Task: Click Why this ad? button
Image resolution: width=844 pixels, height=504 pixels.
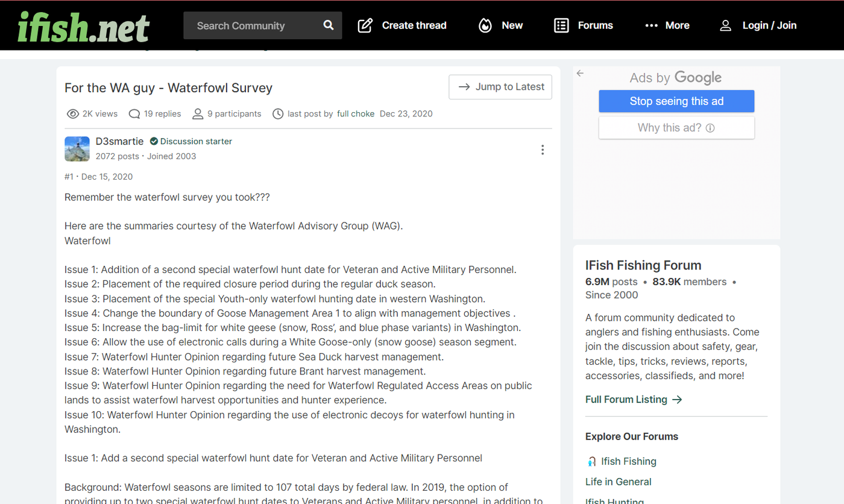Action: 676,128
